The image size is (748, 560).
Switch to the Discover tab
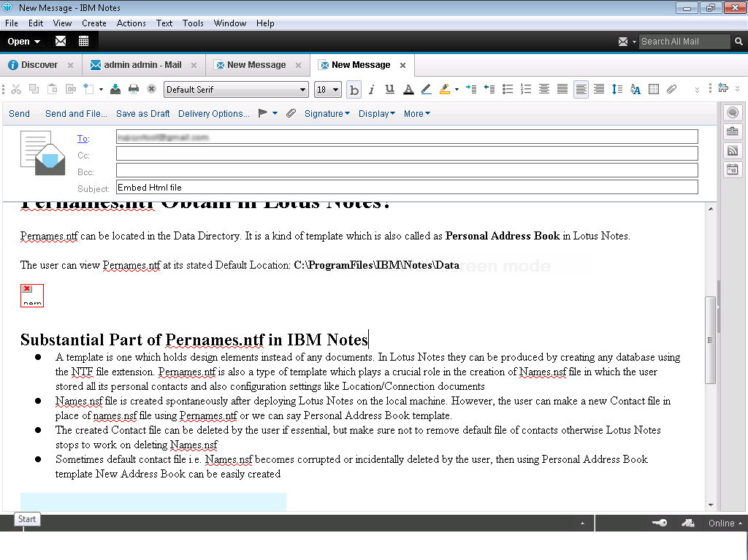(x=39, y=65)
